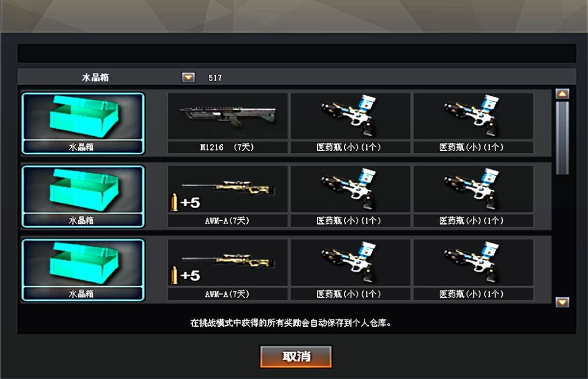Click the third row AWM-A(7天) sniper rifle
This screenshot has height=379, width=588.
coord(227,270)
